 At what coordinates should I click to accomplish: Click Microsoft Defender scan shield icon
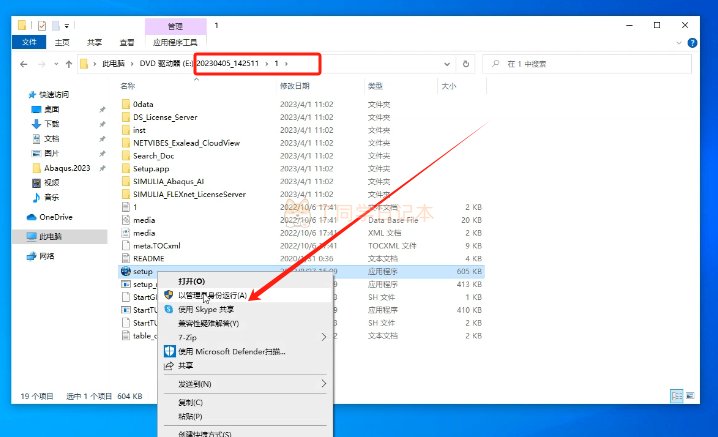point(169,352)
